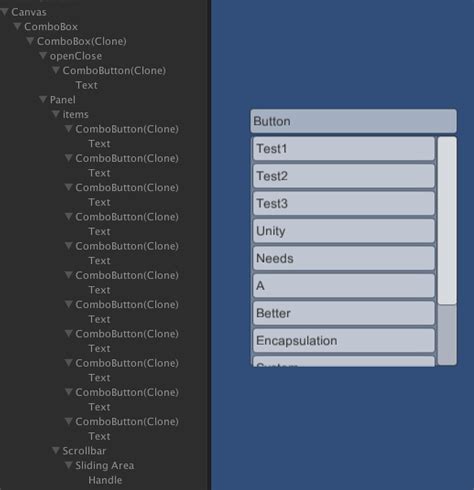Select the Scrollbar object in hierarchy
This screenshot has width=474, height=490.
tap(84, 451)
